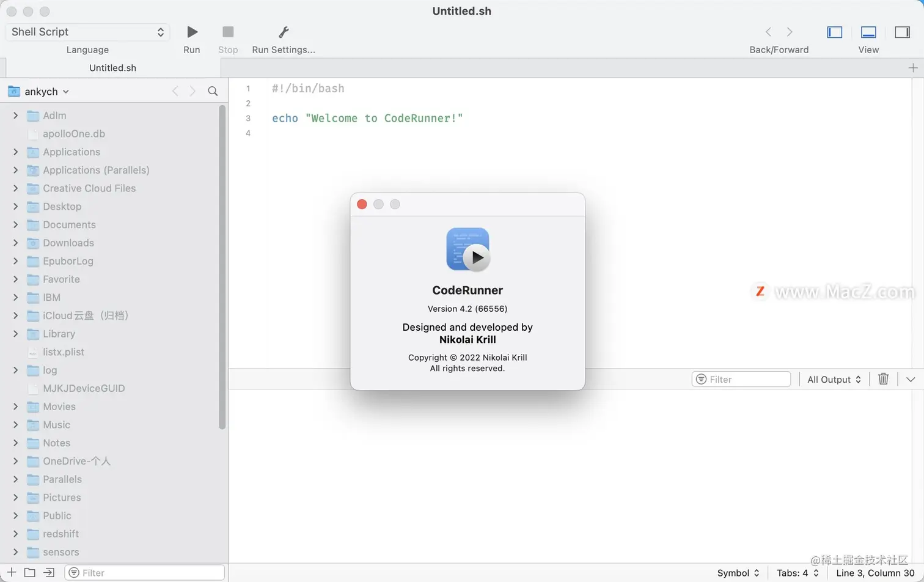Expand the Creative Cloud Files folder

15,188
